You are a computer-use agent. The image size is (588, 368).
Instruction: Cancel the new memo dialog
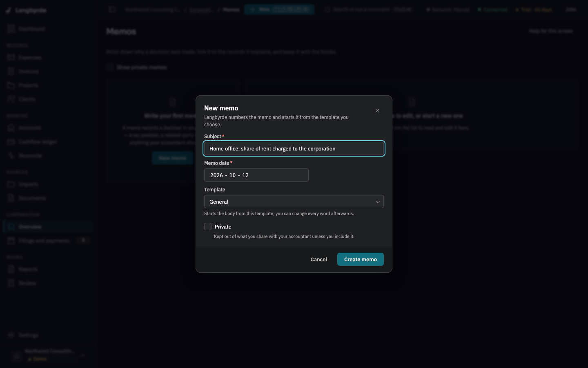(x=319, y=259)
